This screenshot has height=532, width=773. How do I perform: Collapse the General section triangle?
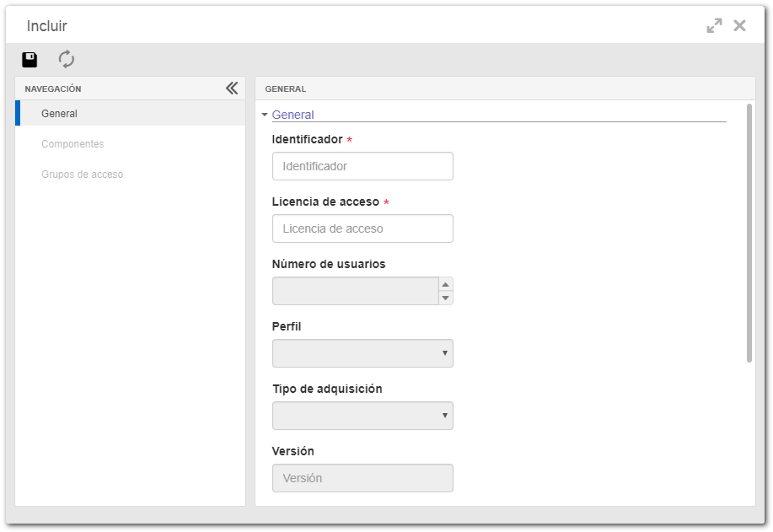pos(265,115)
